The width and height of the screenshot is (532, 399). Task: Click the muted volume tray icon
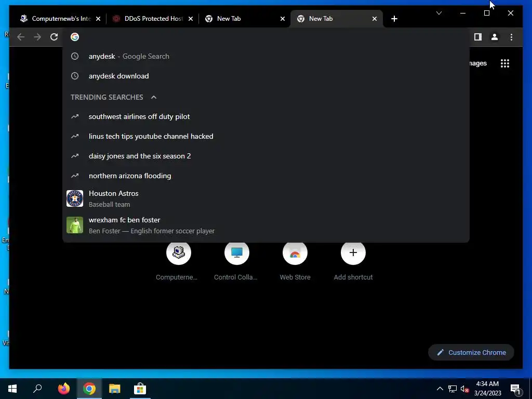[x=465, y=389]
